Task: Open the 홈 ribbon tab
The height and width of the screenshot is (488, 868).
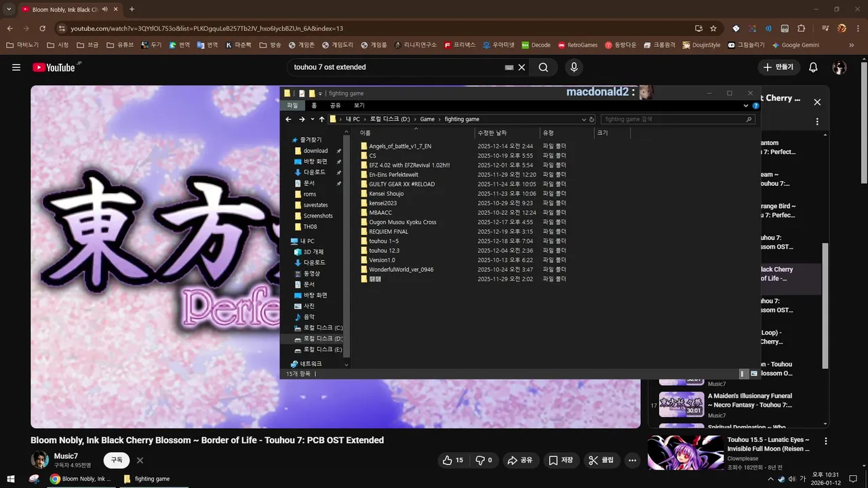Action: [x=314, y=106]
